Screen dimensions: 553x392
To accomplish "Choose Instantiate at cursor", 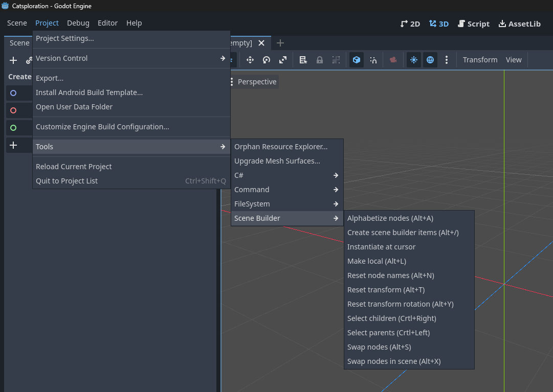I will pyautogui.click(x=409, y=247).
